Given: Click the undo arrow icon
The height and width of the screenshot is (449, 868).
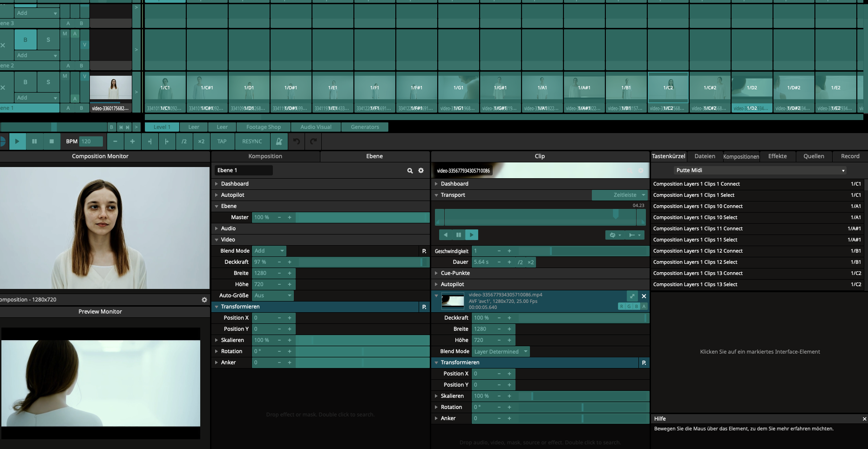Looking at the screenshot, I should coord(296,141).
